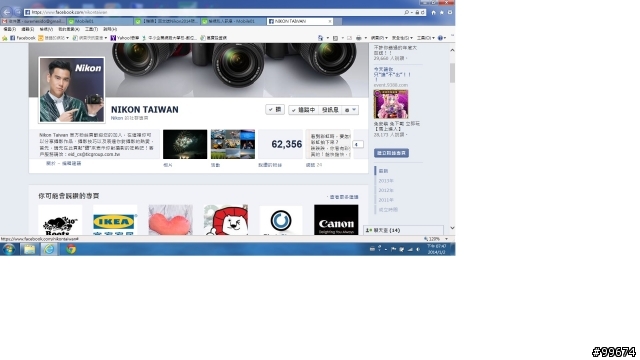The height and width of the screenshot is (360, 640).
Task: Expand the web slice gallery bookmark dropdown
Action: click(x=106, y=38)
